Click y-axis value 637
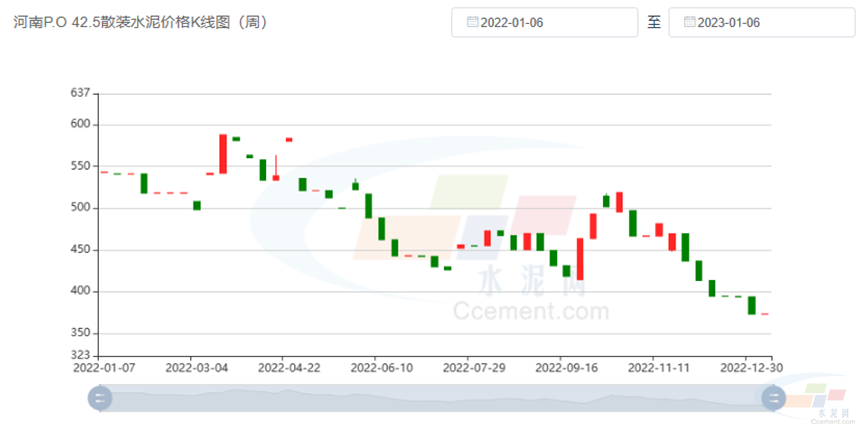Image resolution: width=865 pixels, height=434 pixels. tap(80, 93)
